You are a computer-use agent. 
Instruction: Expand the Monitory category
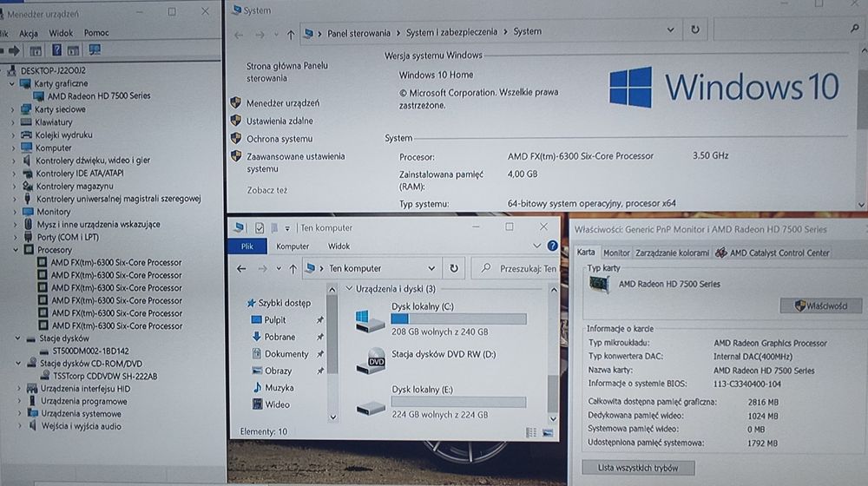click(x=14, y=212)
